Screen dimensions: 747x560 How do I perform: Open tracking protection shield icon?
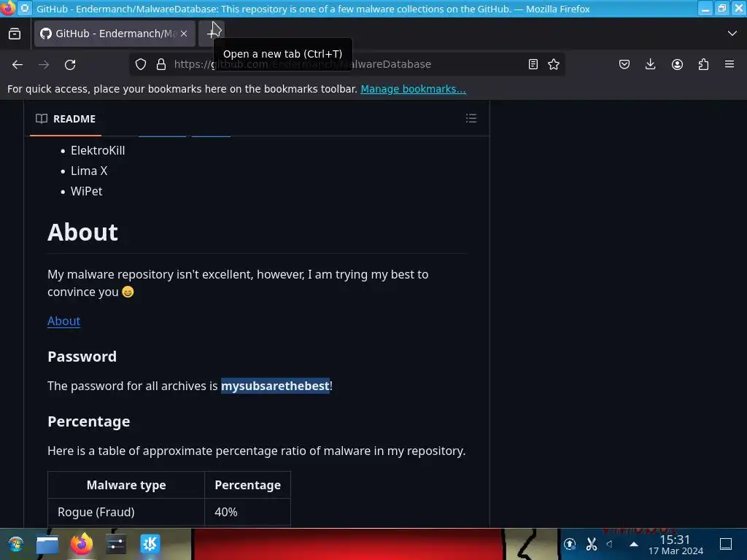[141, 64]
